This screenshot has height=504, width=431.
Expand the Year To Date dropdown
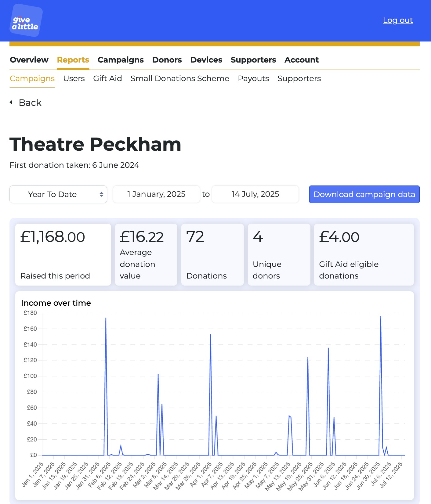click(x=58, y=194)
